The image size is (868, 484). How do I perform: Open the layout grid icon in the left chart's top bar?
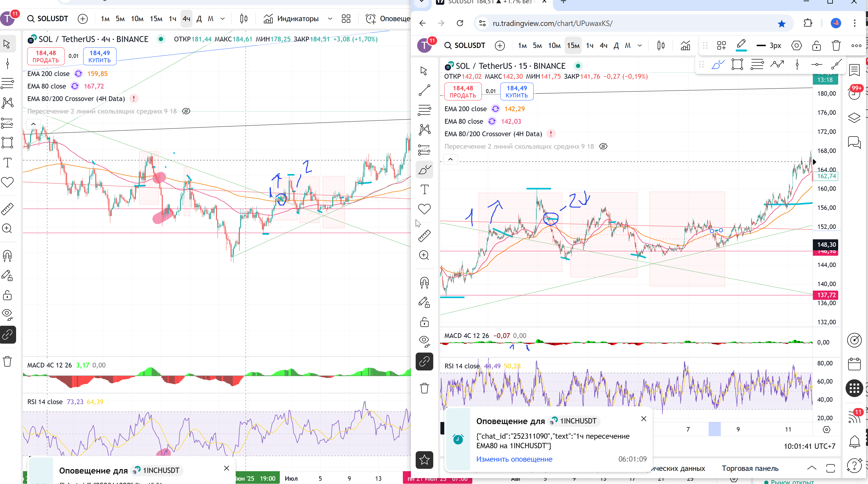coord(346,18)
